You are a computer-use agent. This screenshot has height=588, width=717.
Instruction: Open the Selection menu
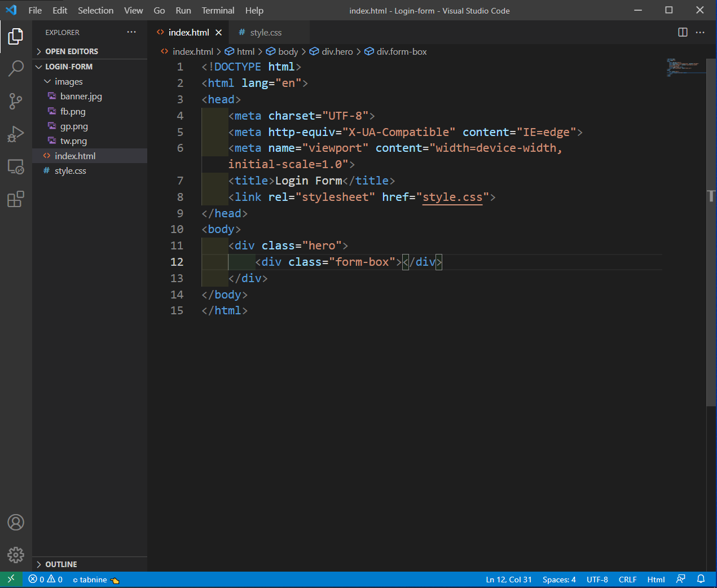click(x=95, y=10)
